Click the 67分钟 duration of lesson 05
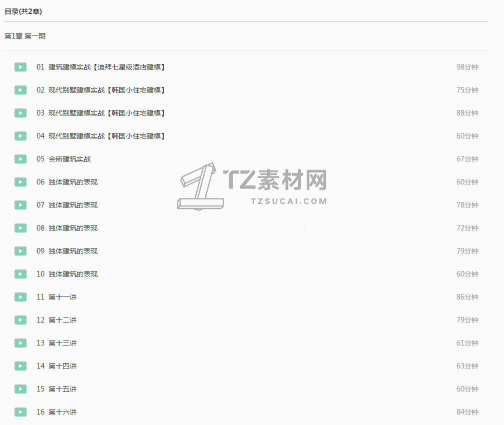The height and width of the screenshot is (425, 504). pyautogui.click(x=467, y=159)
